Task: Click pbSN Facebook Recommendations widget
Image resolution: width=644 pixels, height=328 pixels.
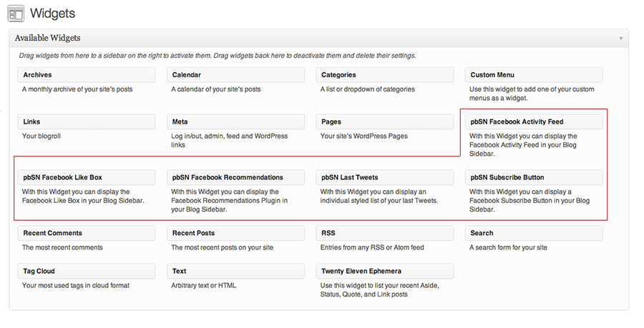Action: coord(235,178)
